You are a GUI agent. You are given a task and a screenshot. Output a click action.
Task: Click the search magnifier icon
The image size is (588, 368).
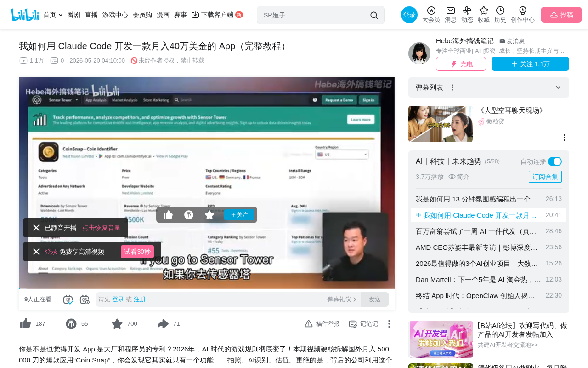point(374,15)
